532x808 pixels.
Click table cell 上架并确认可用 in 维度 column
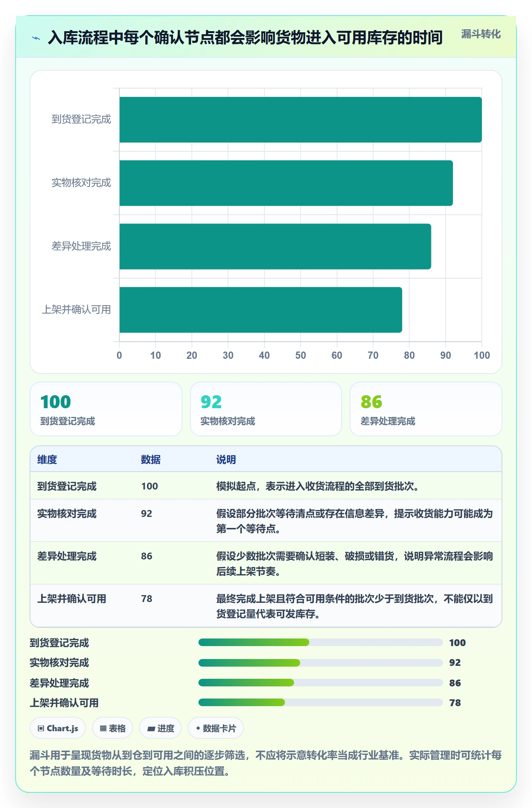(x=72, y=599)
